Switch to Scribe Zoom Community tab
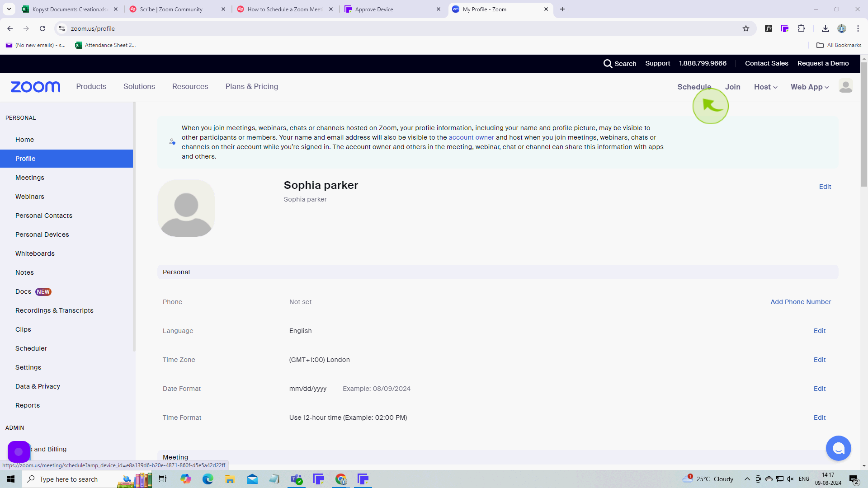The height and width of the screenshot is (488, 868). click(177, 9)
